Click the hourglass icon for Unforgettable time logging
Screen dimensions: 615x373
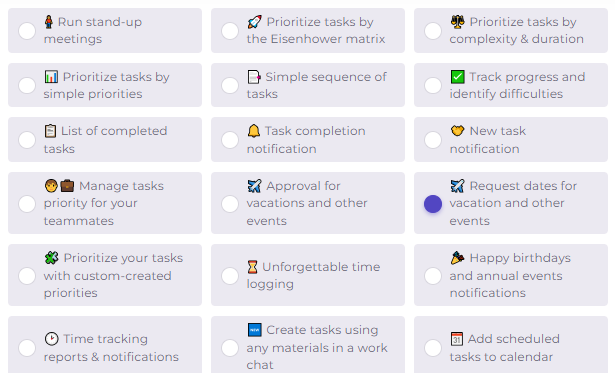[252, 267]
